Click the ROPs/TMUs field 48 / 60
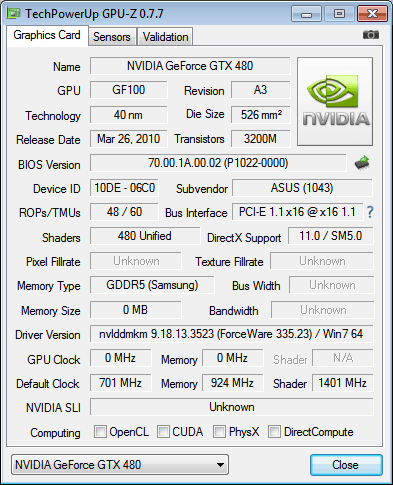The width and height of the screenshot is (393, 485). pos(124,212)
